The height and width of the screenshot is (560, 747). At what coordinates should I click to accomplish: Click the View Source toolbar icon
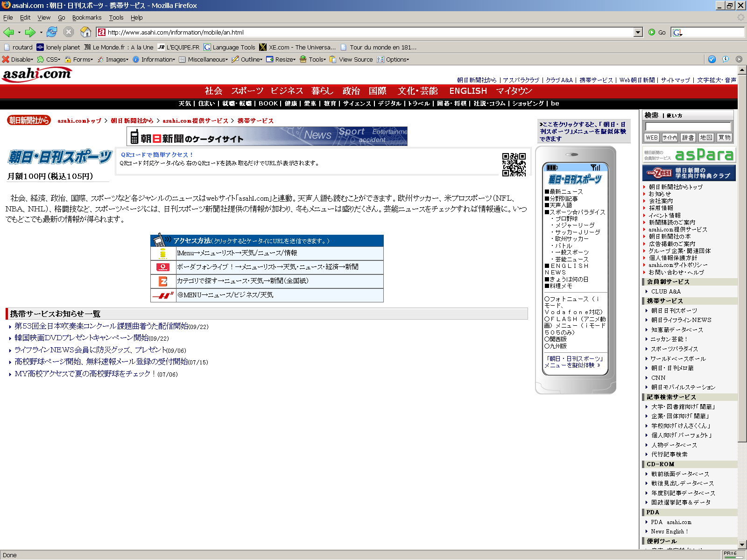[x=351, y=59]
